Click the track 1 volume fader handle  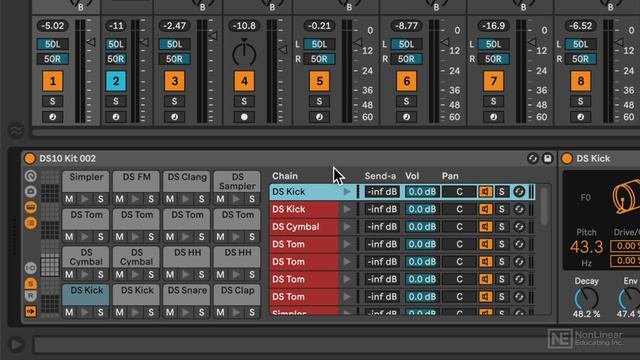(91, 42)
